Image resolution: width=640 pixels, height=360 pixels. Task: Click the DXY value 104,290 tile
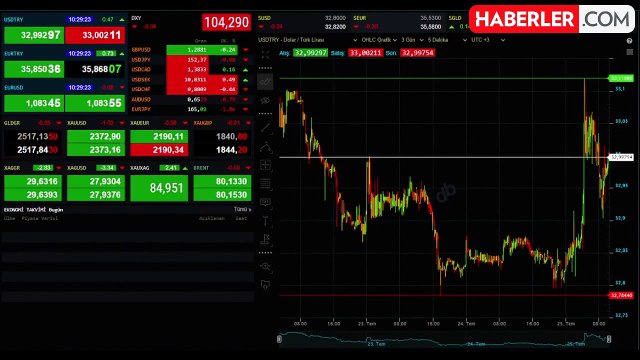(x=226, y=22)
